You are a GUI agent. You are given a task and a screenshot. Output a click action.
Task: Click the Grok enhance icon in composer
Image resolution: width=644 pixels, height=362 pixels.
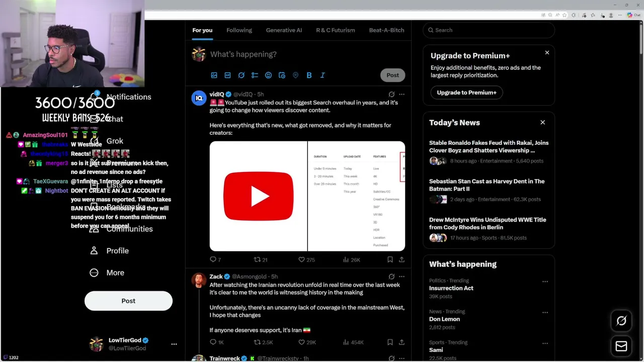241,75
